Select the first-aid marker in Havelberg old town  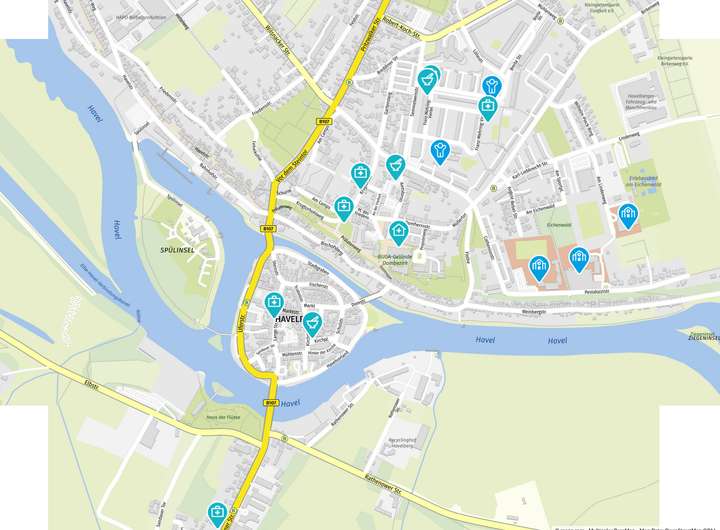[274, 304]
